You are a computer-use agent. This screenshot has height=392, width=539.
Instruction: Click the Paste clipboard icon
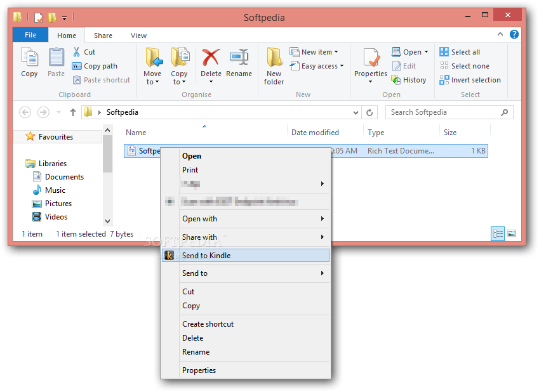click(56, 57)
